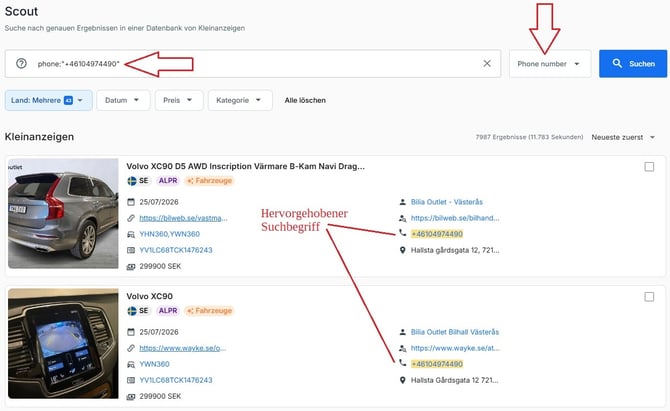Click calendar icon beside first listing's 25/07/2026

pyautogui.click(x=131, y=202)
